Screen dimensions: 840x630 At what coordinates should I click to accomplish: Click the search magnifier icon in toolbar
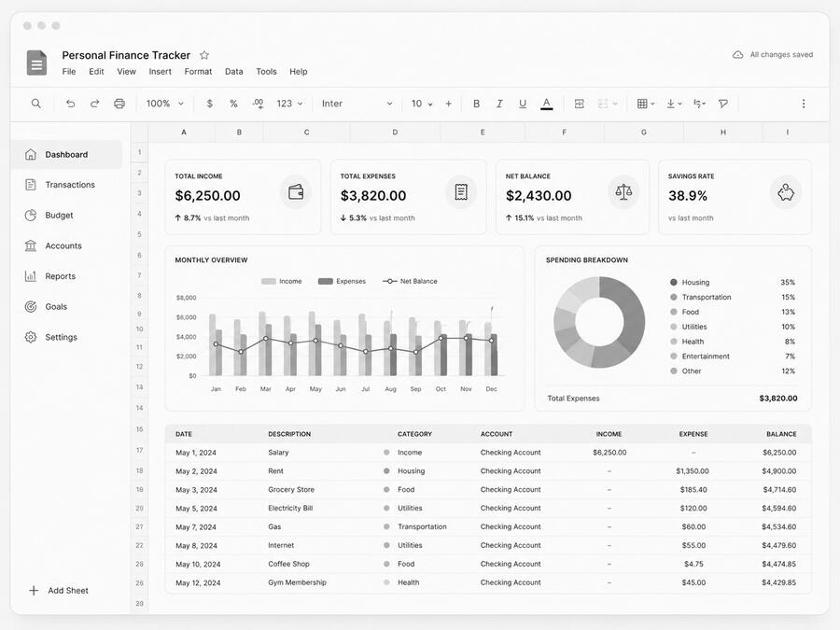point(35,104)
